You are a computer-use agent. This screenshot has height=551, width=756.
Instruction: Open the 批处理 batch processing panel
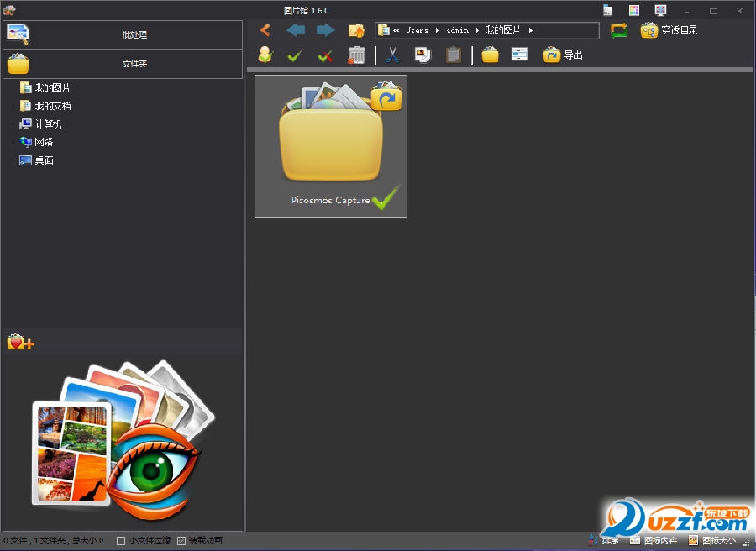coord(123,34)
